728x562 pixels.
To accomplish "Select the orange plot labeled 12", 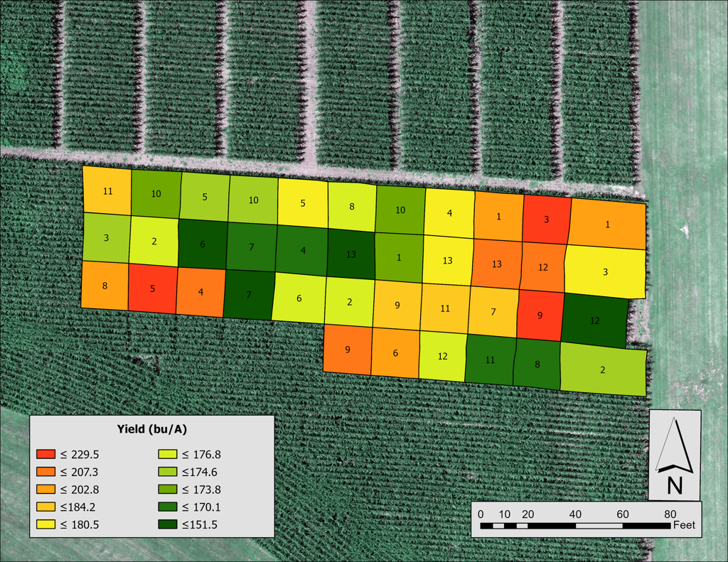I will point(543,267).
